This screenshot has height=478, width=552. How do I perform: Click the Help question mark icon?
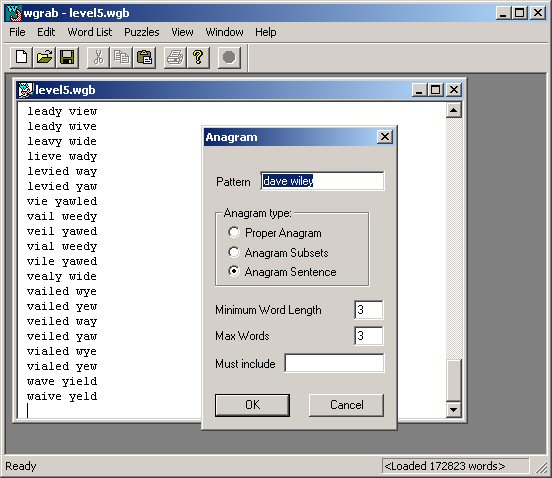click(x=198, y=57)
